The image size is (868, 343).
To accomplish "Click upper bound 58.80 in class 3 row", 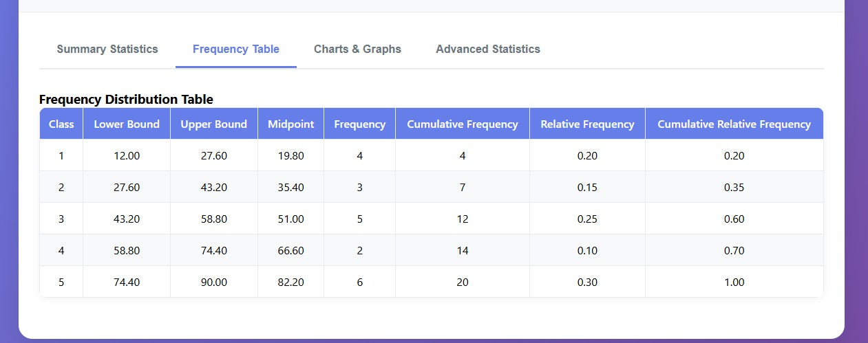I will point(214,219).
